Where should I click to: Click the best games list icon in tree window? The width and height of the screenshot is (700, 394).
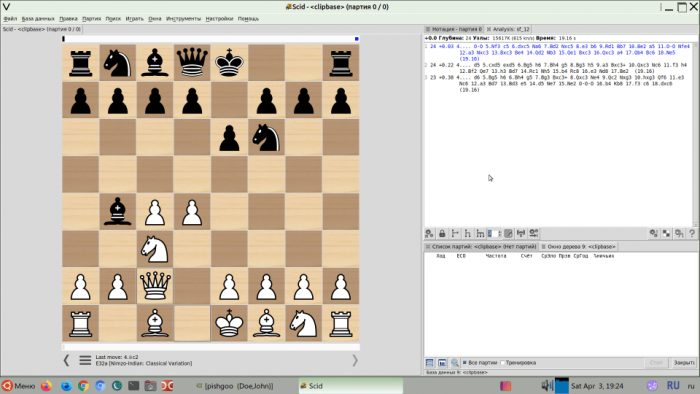(x=429, y=363)
